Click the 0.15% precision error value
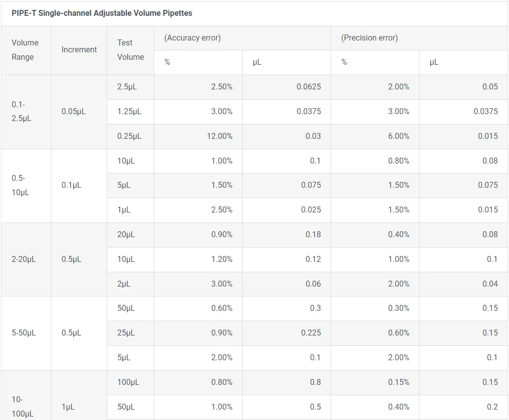 pyautogui.click(x=398, y=382)
